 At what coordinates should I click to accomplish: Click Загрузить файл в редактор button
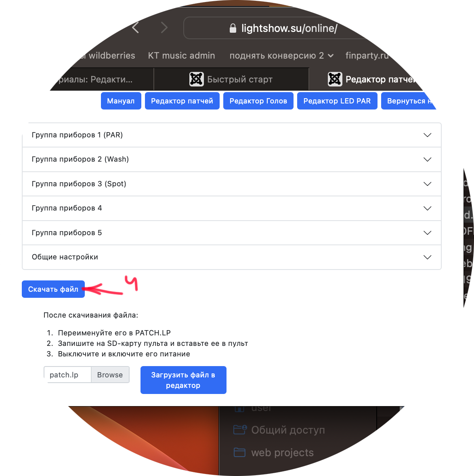click(183, 380)
